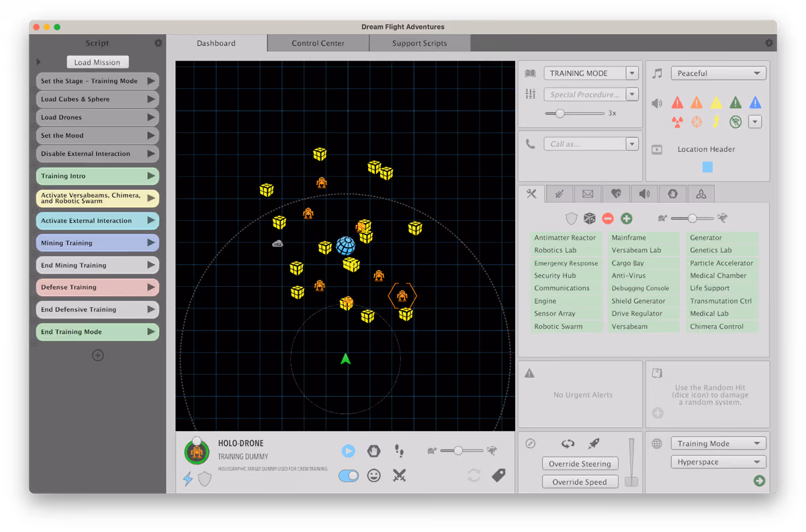Click the crossed swords icon for the drone
This screenshot has height=532, width=806.
400,476
